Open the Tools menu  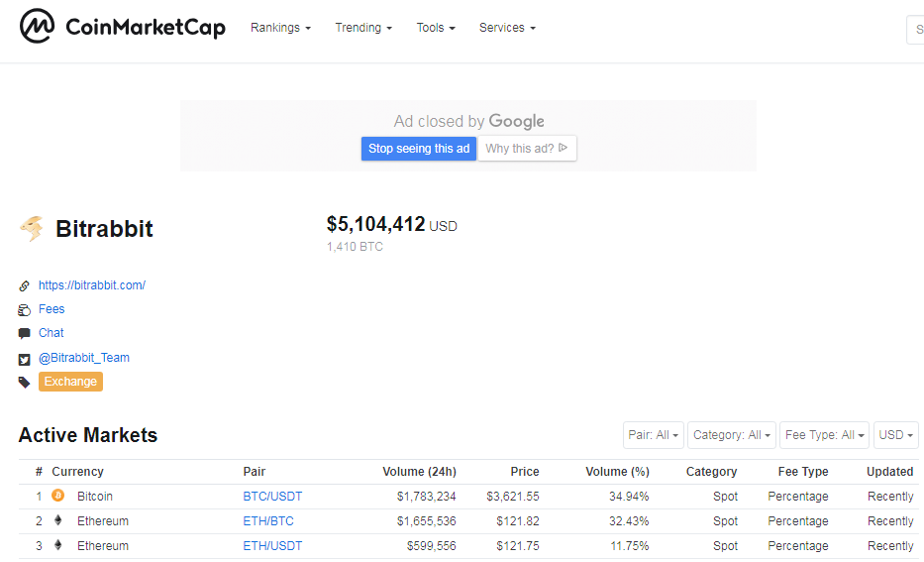[x=436, y=28]
